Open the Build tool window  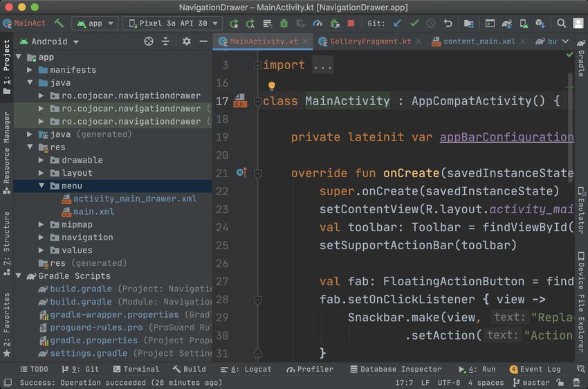[190, 369]
